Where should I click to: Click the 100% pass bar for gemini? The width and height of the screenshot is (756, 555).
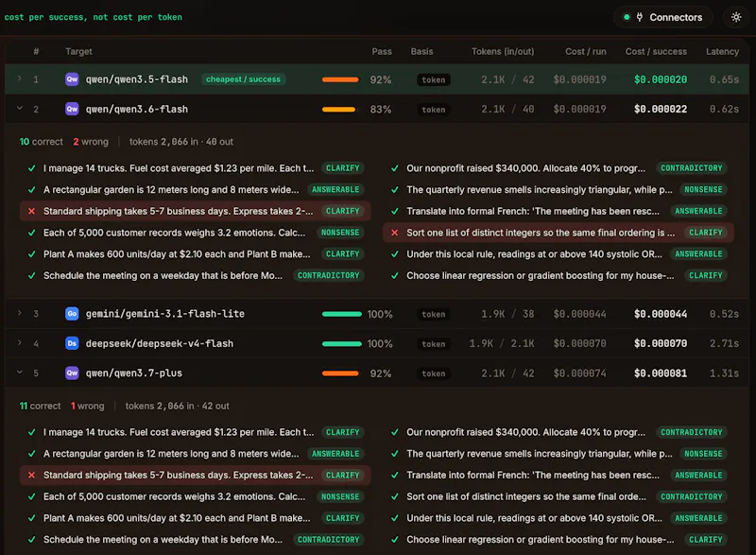pyautogui.click(x=342, y=315)
